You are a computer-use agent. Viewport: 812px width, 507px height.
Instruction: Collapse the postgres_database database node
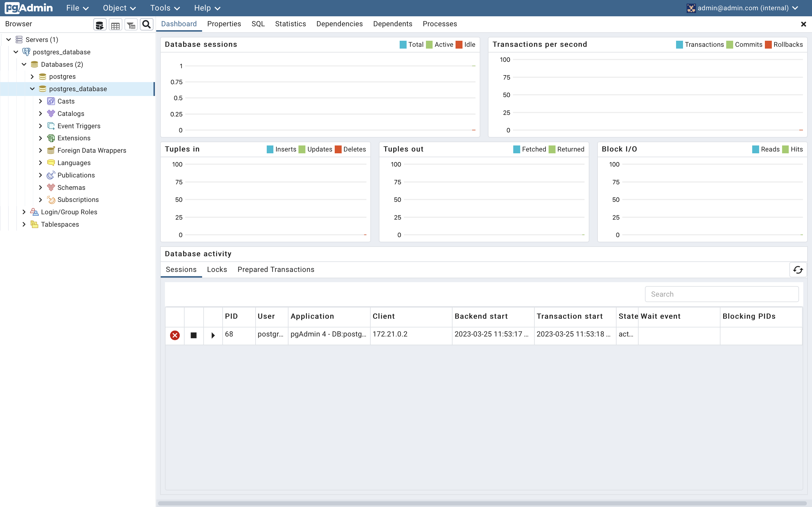[x=32, y=89]
